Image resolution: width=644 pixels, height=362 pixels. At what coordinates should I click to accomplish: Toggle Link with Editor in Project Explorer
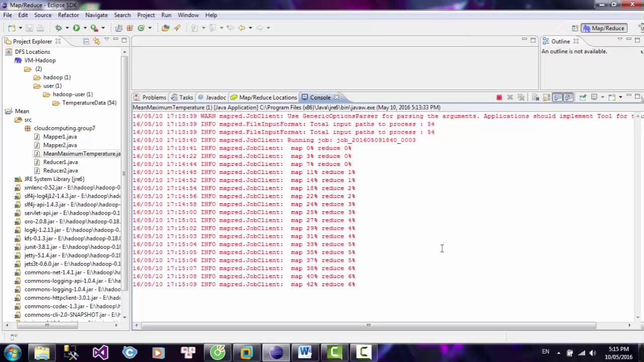(x=97, y=41)
